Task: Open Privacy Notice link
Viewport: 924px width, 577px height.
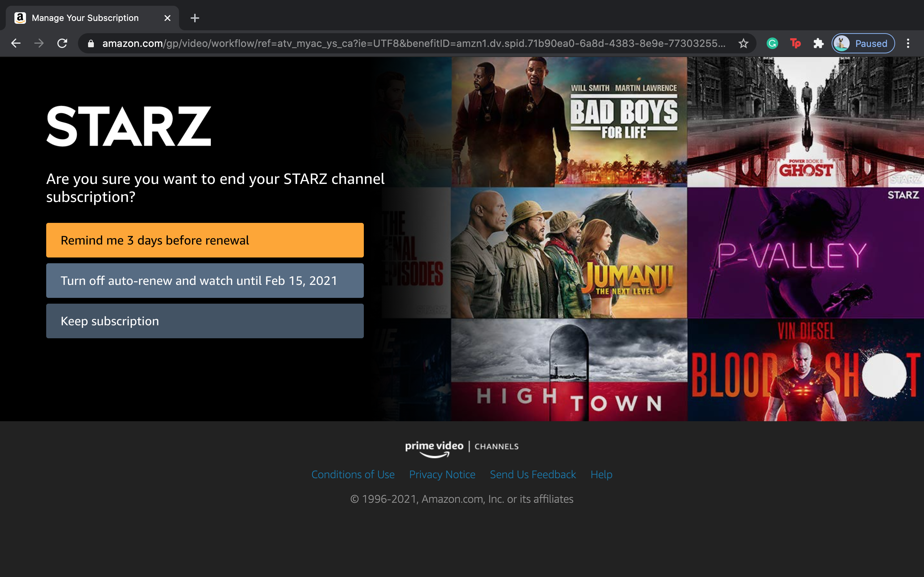Action: pos(443,475)
